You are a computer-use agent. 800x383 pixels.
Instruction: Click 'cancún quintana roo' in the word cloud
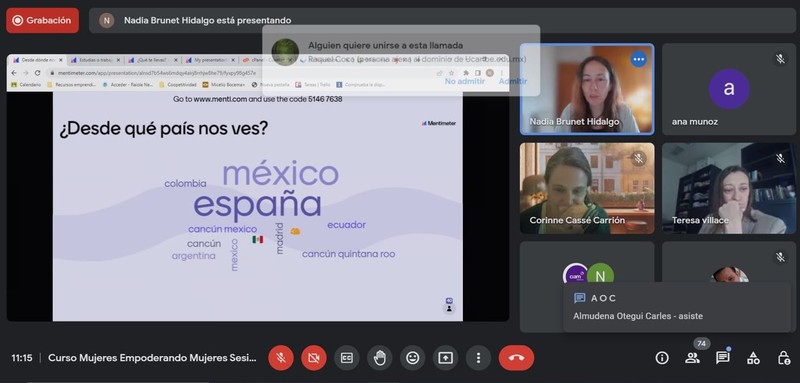coord(348,254)
